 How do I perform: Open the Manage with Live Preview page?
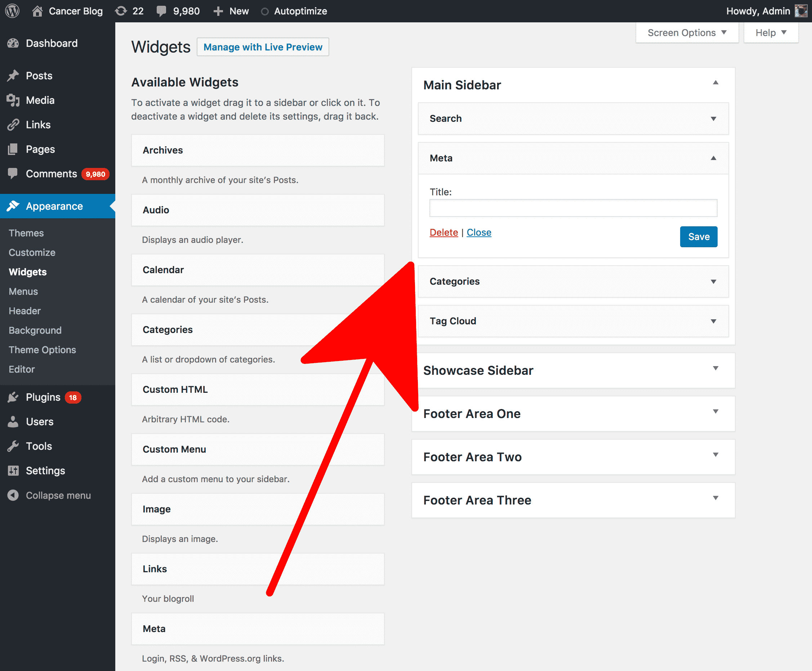point(263,46)
